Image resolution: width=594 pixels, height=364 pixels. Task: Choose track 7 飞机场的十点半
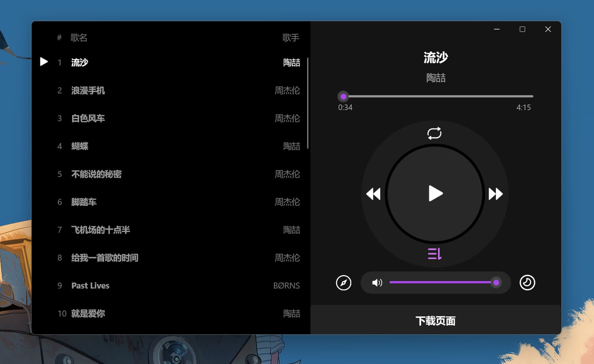pyautogui.click(x=101, y=230)
